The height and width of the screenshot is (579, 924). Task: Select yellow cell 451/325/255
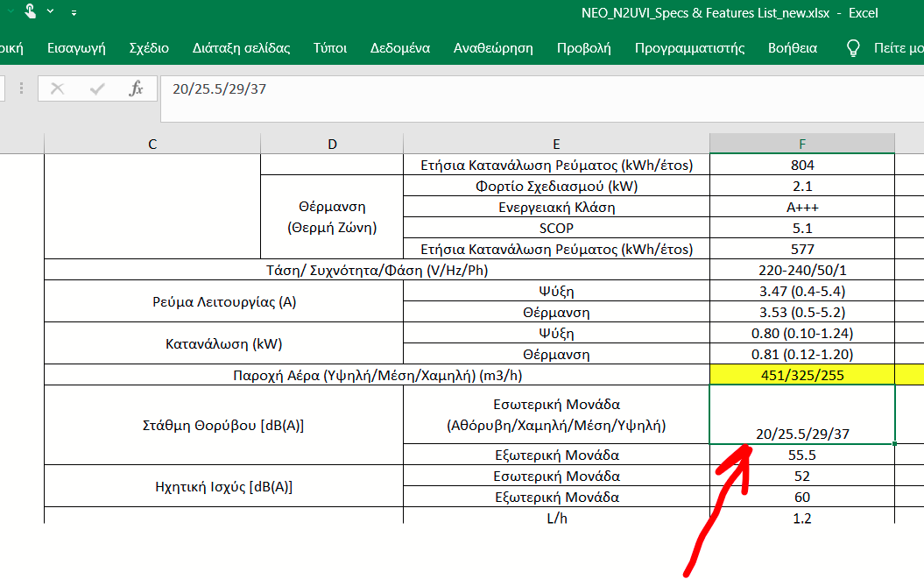coord(802,375)
